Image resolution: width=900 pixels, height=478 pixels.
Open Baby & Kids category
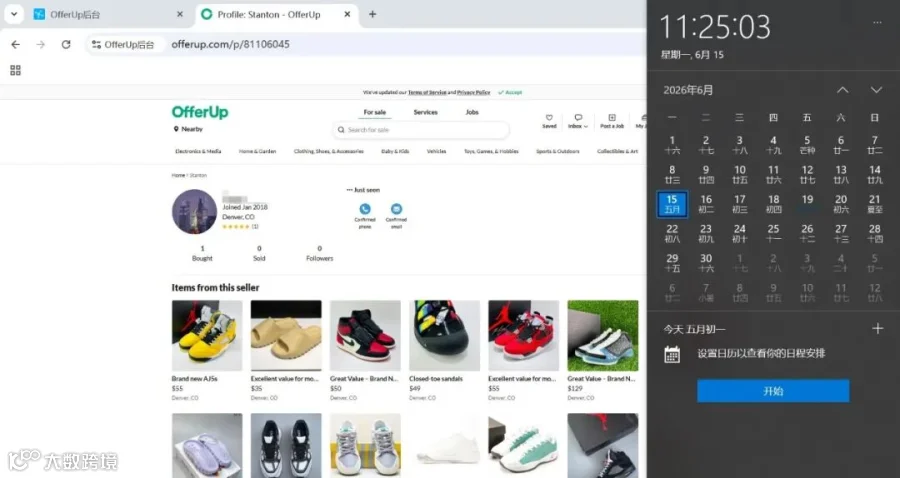point(395,151)
